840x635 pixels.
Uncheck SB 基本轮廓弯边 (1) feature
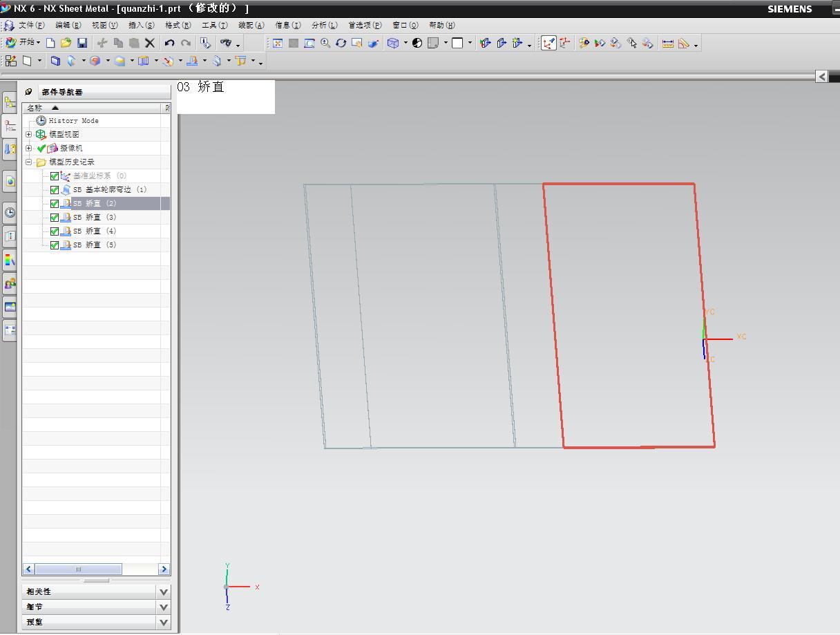[55, 189]
